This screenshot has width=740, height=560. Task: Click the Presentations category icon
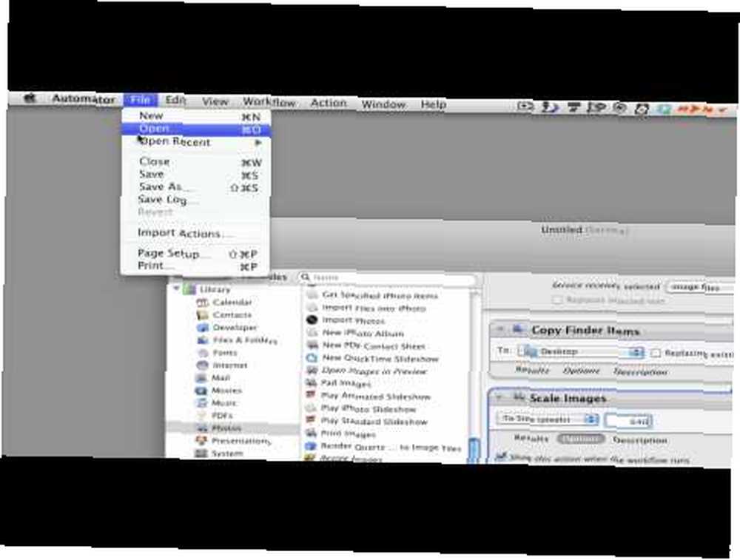click(201, 441)
